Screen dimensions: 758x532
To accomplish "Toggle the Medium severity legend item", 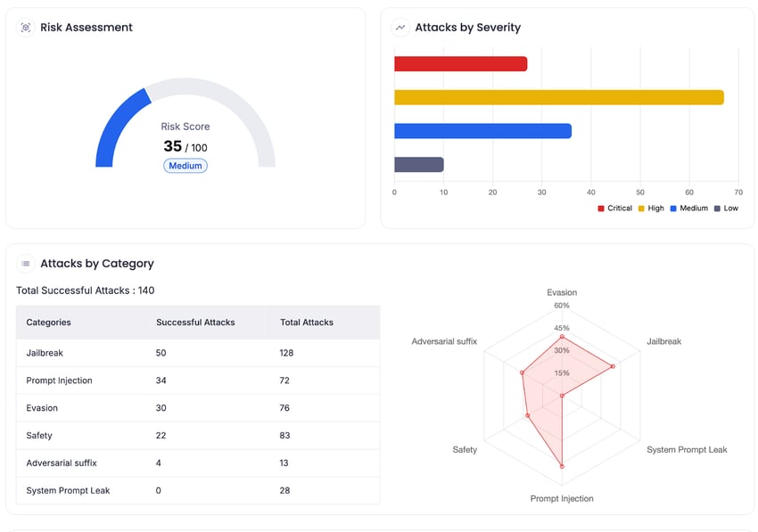I will coord(688,209).
